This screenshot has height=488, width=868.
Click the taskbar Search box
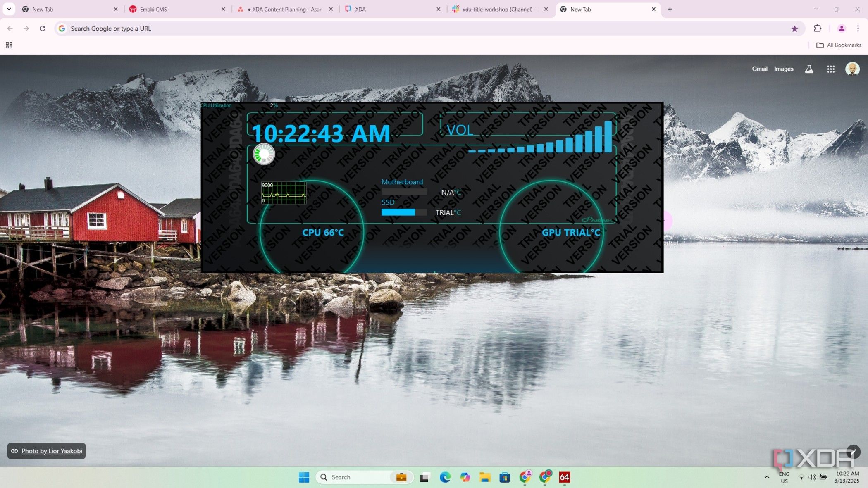[364, 477]
